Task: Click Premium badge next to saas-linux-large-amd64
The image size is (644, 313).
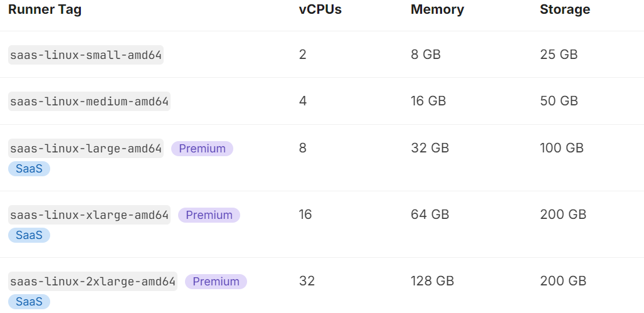Action: pos(202,149)
